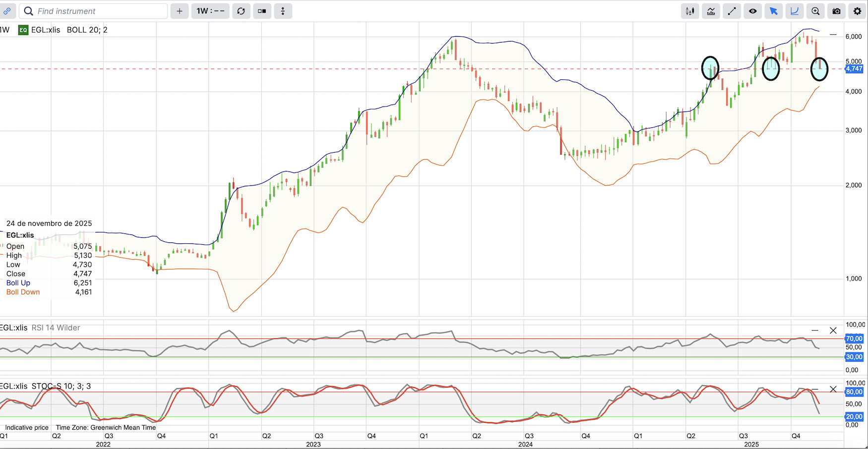The image size is (868, 449).
Task: Open chart settings gear
Action: (857, 11)
